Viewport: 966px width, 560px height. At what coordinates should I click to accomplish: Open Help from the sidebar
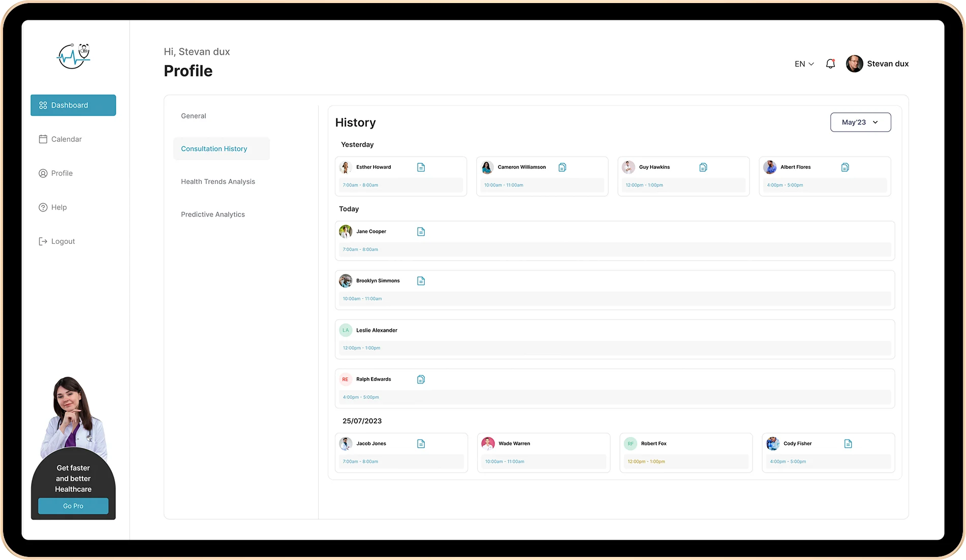[58, 207]
